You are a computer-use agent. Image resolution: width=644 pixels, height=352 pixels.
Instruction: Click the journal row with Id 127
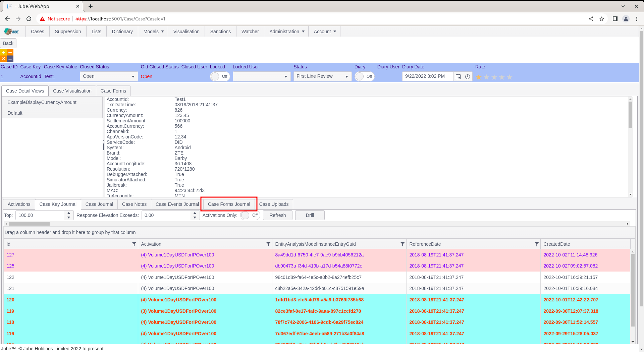(x=317, y=255)
